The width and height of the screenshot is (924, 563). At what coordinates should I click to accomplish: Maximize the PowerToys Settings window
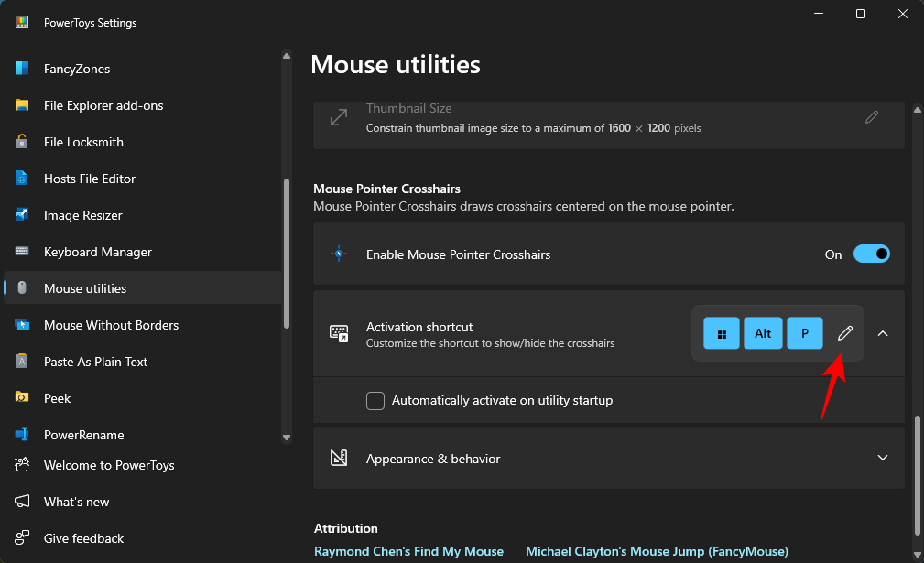pyautogui.click(x=861, y=14)
